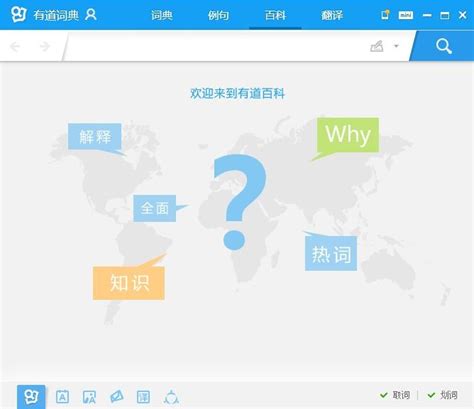Select the 百科 tab
This screenshot has width=474, height=409.
click(x=275, y=15)
